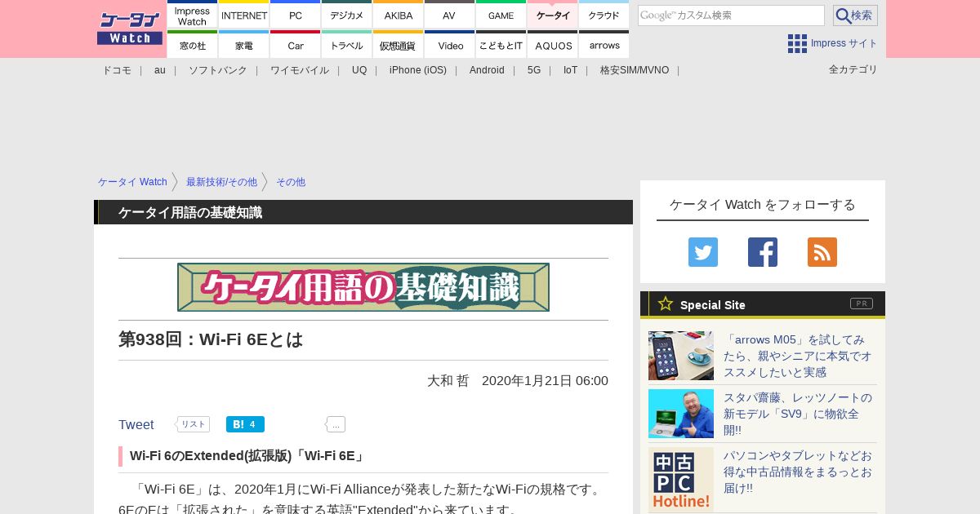980x514 pixels.
Task: Click the Impress サイト grid icon
Action: [797, 43]
